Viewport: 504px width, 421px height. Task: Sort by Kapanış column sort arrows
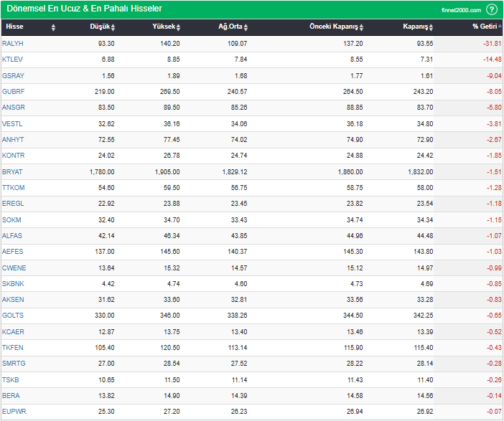[x=431, y=28]
